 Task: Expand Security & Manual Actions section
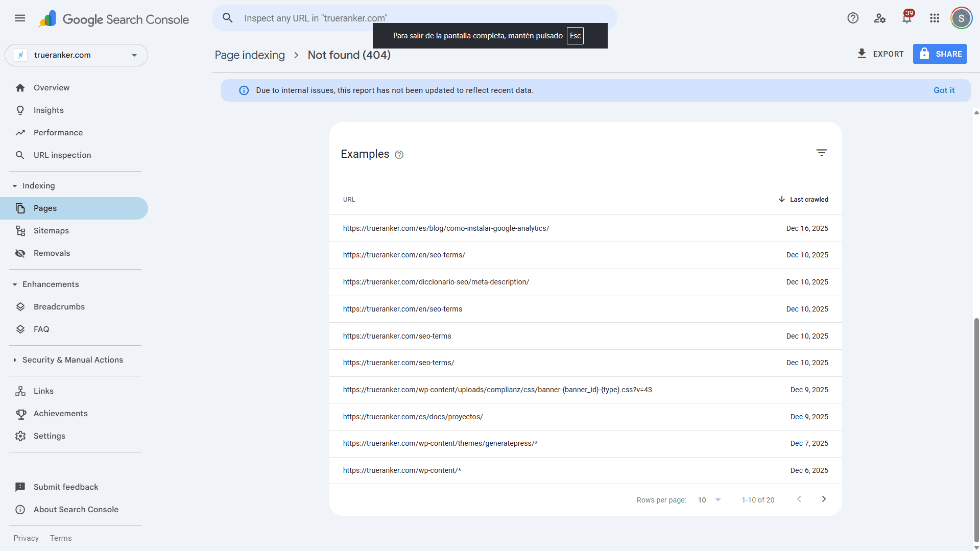[x=15, y=360]
